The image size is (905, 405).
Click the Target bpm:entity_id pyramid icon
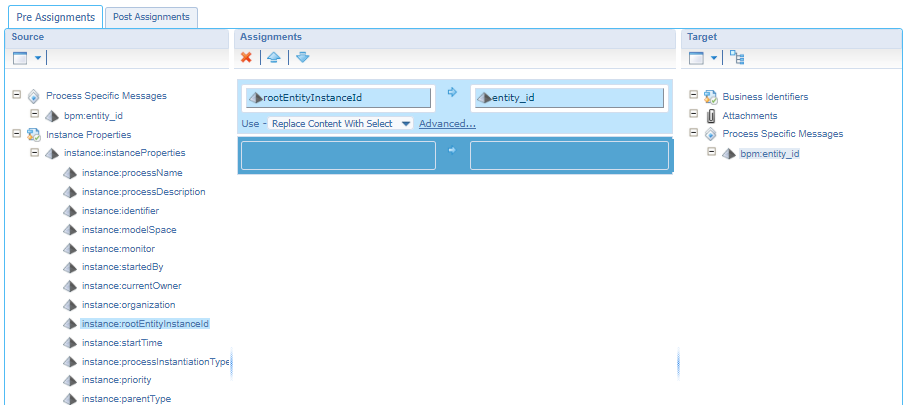pos(728,154)
